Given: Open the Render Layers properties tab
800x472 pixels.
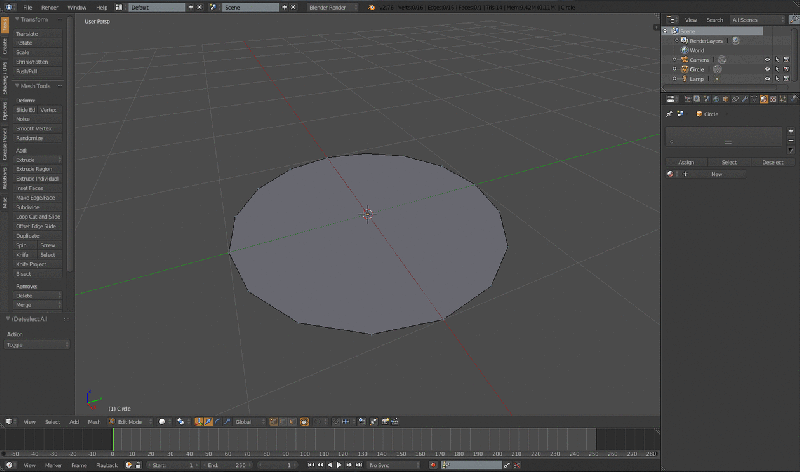Looking at the screenshot, I should click(x=697, y=99).
